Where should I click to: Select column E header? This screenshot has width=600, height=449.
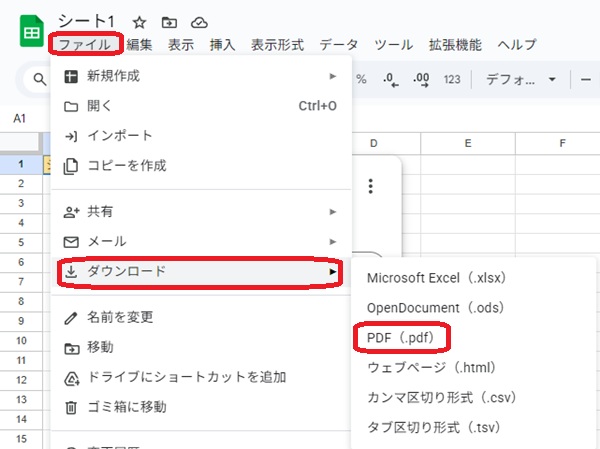pyautogui.click(x=467, y=144)
